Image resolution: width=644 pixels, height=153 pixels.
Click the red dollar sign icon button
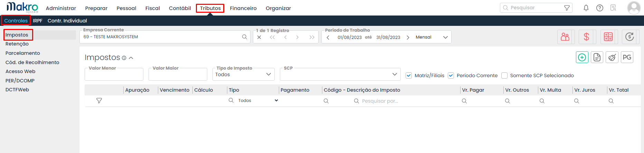click(x=586, y=37)
